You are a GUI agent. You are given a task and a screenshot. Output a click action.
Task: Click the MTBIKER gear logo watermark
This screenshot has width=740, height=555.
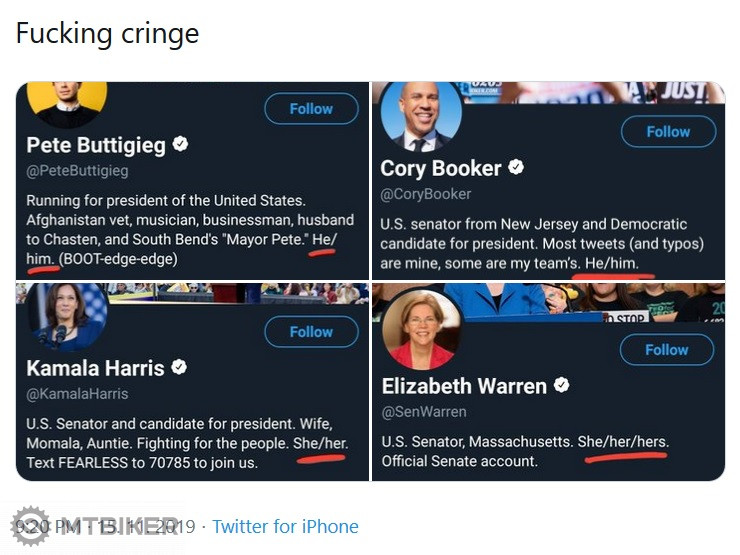click(30, 527)
